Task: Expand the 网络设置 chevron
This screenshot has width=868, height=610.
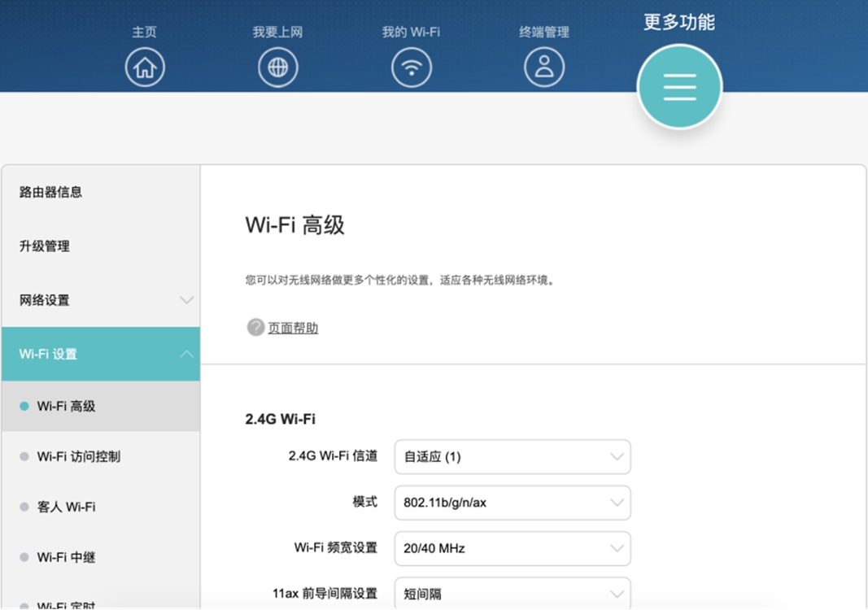Action: click(x=186, y=300)
